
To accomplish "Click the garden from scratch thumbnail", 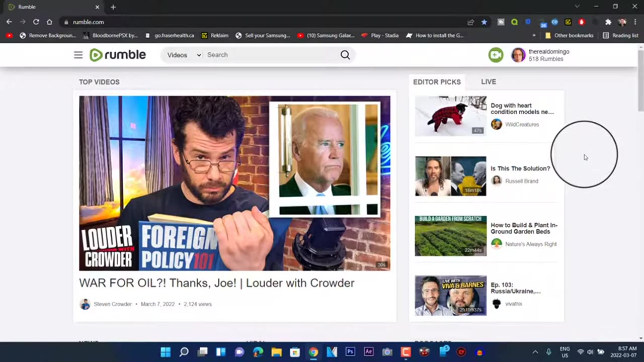I will [451, 236].
